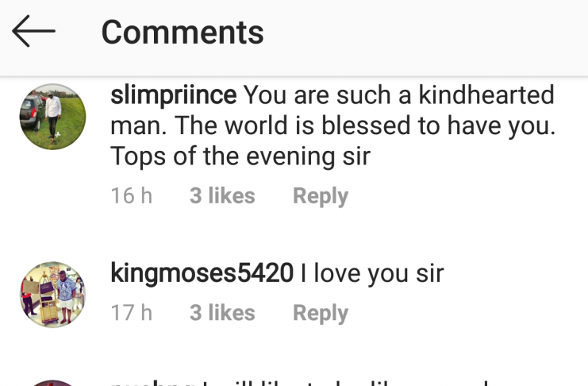588x386 pixels.
Task: View the 3 likes on slimpriince's comment
Action: point(222,196)
